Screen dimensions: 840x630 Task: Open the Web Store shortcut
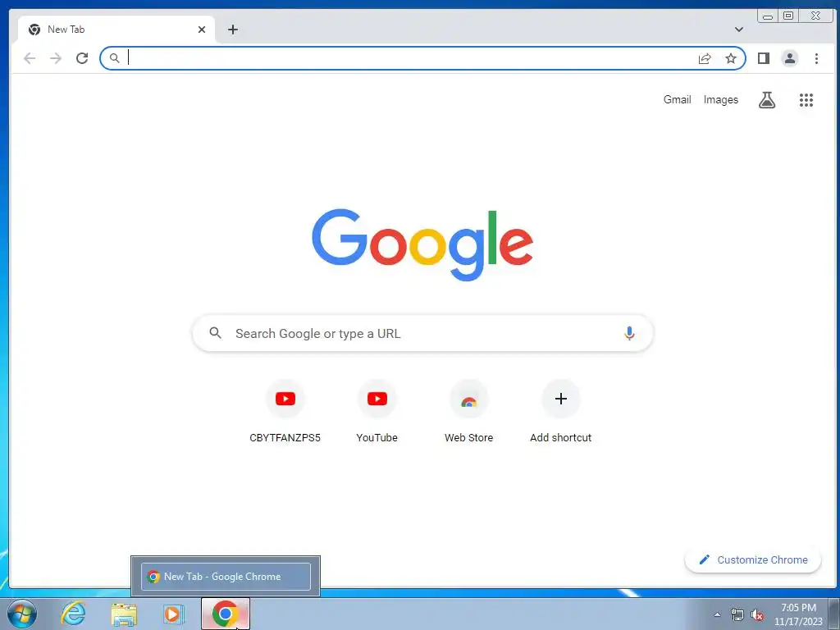468,412
